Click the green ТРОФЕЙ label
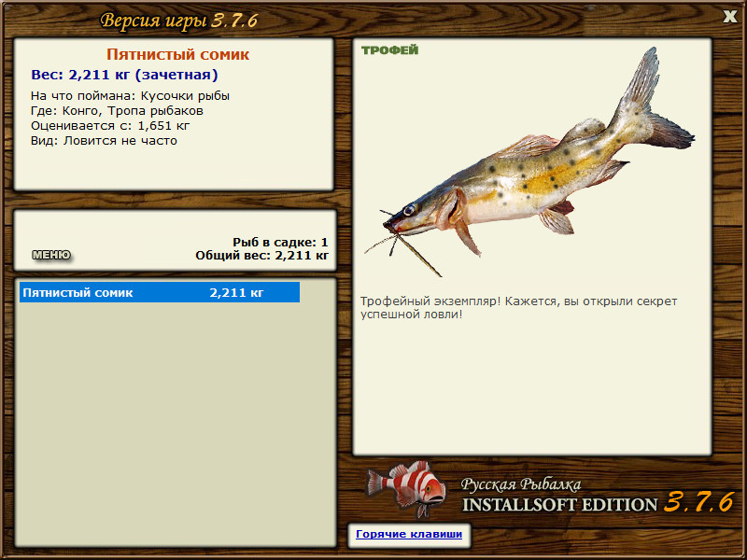The image size is (747, 560). click(389, 50)
